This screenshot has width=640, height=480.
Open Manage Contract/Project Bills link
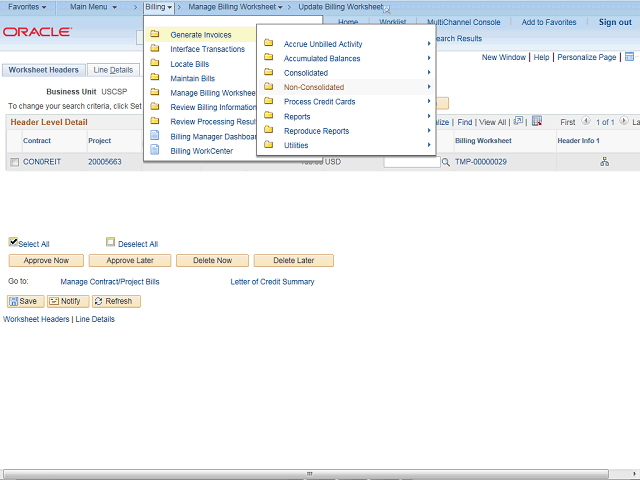click(110, 282)
